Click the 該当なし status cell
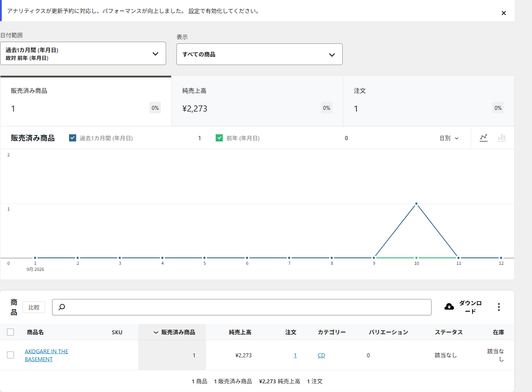 point(446,355)
